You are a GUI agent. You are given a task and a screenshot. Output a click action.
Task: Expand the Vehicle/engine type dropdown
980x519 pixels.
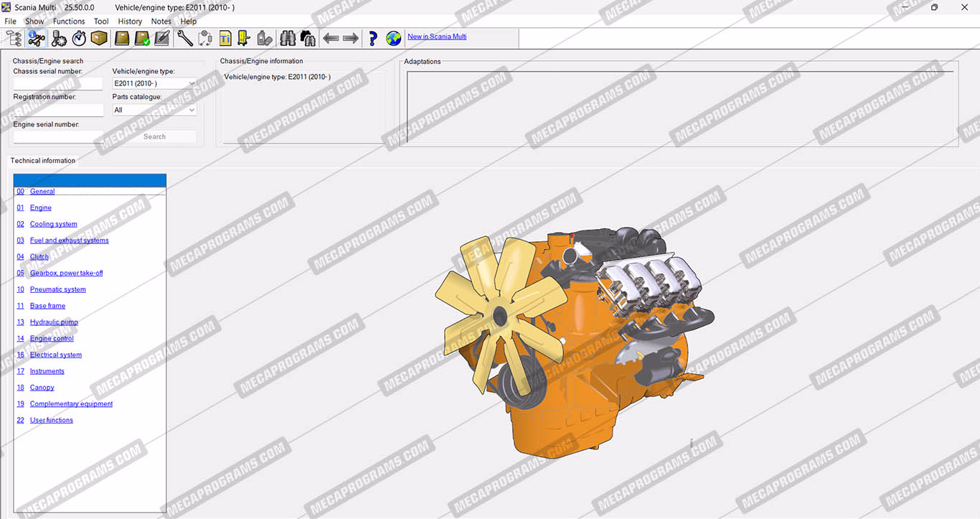point(154,83)
